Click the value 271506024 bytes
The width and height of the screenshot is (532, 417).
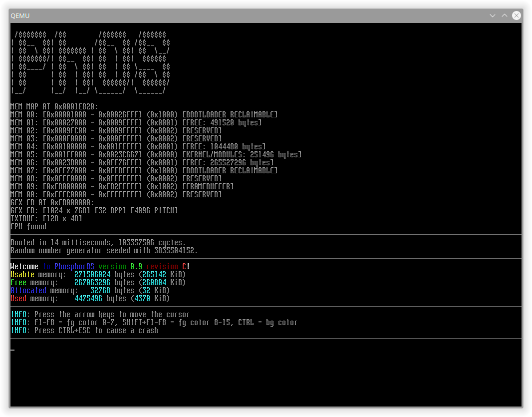coord(92,274)
